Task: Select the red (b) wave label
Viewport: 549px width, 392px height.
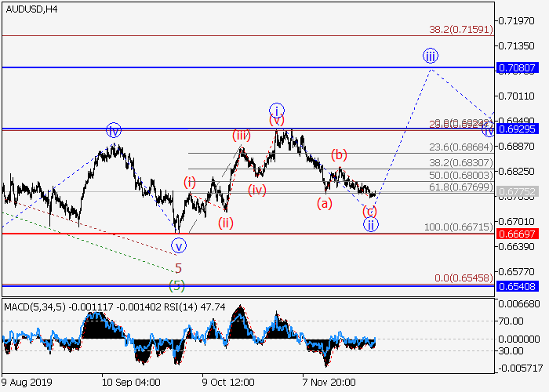Action: point(338,154)
